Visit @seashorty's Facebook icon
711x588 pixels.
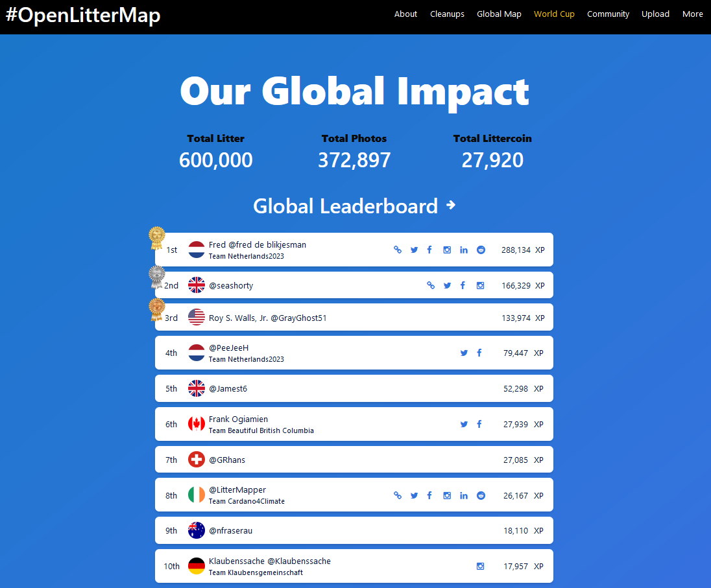tap(463, 285)
